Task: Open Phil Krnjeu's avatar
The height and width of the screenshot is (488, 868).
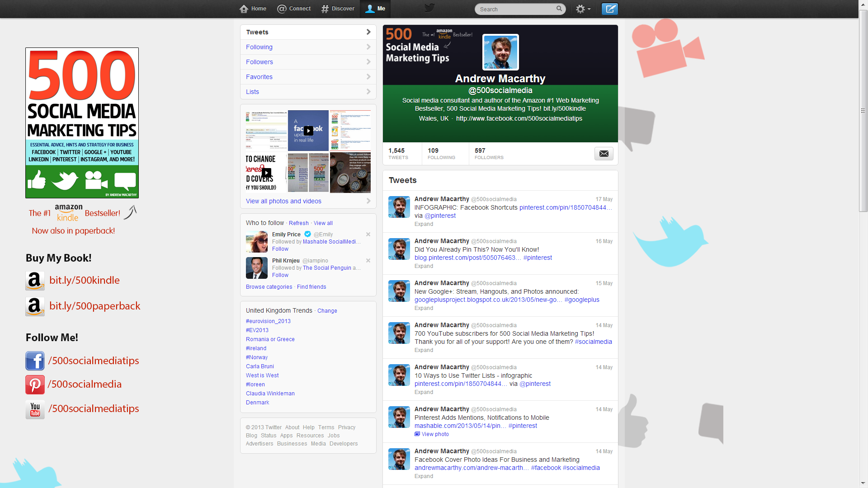Action: 257,268
